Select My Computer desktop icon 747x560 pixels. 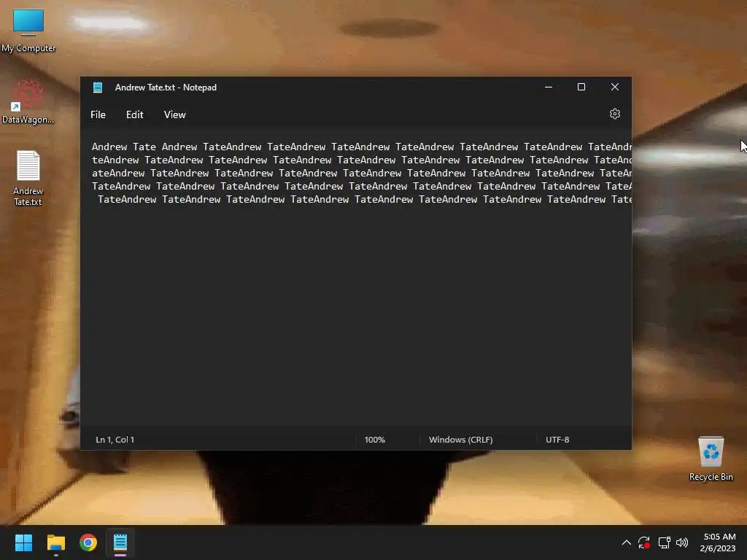28,31
